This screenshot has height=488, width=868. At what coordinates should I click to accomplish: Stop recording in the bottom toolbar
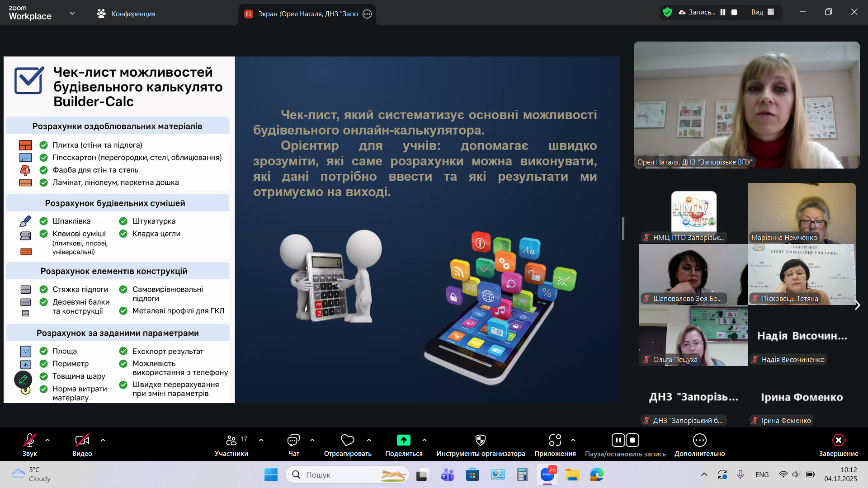tap(632, 440)
